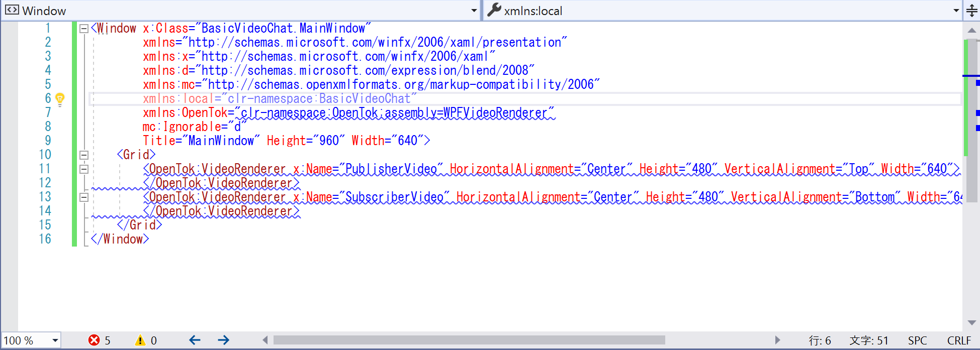Click the SPC indicator in status bar
This screenshot has width=980, height=350.
tap(918, 340)
